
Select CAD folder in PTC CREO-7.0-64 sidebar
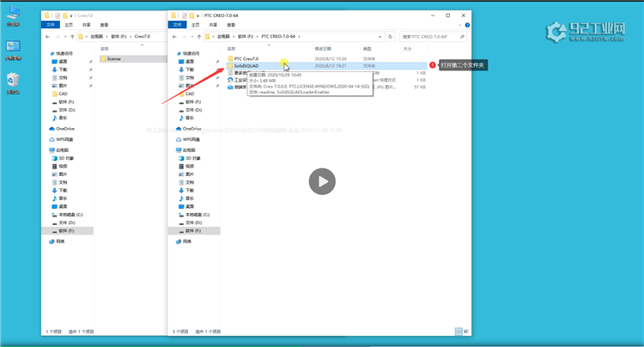tap(190, 94)
